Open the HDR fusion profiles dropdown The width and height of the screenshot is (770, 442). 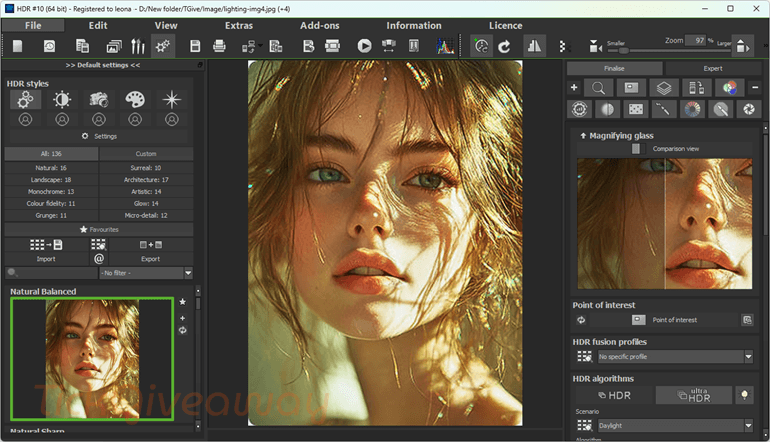tap(675, 357)
